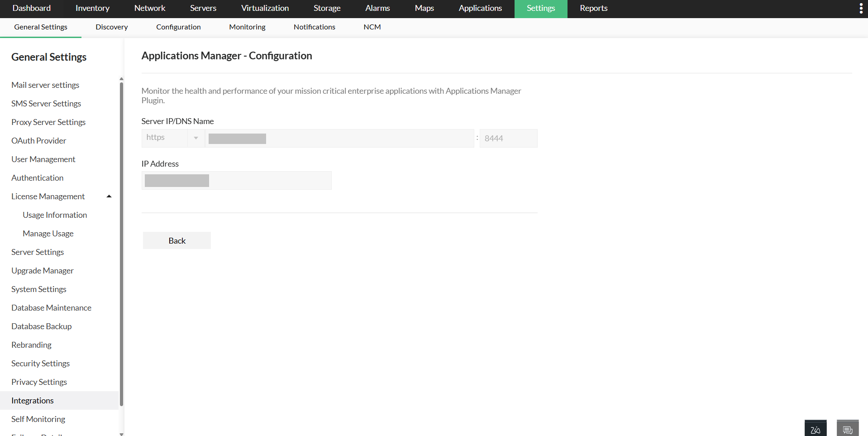Viewport: 868px width, 436px height.
Task: Open the Reports tab
Action: coord(593,8)
